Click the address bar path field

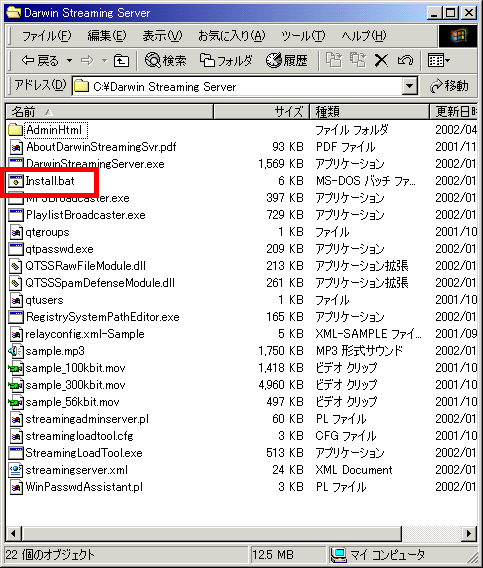237,86
